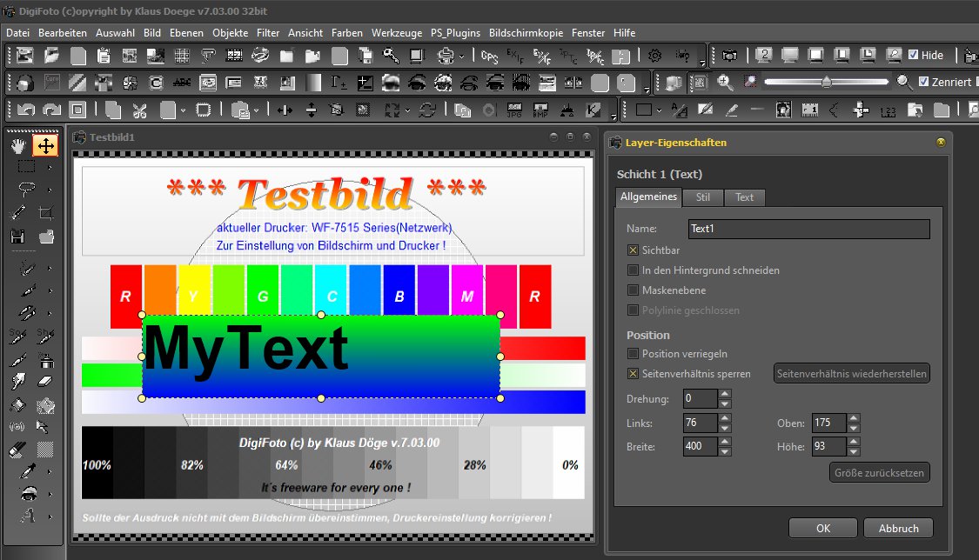This screenshot has height=560, width=979.
Task: Increase the Drehung spinner value
Action: pos(725,394)
